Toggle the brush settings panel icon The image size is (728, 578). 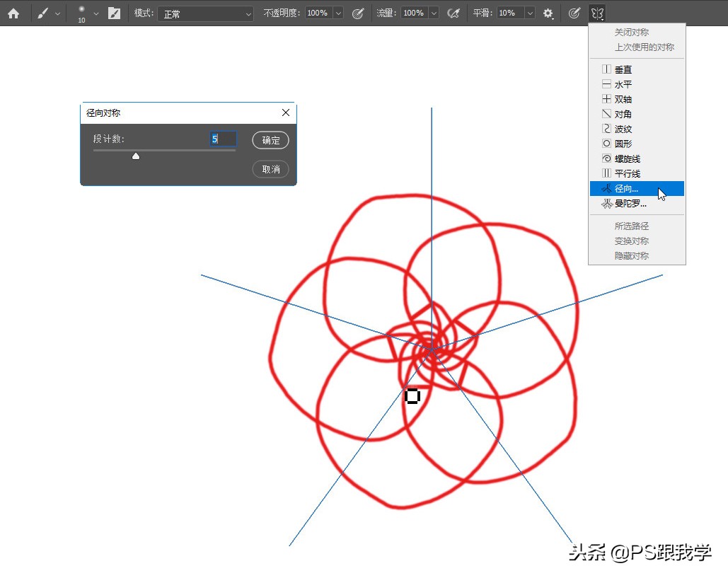pos(115,12)
